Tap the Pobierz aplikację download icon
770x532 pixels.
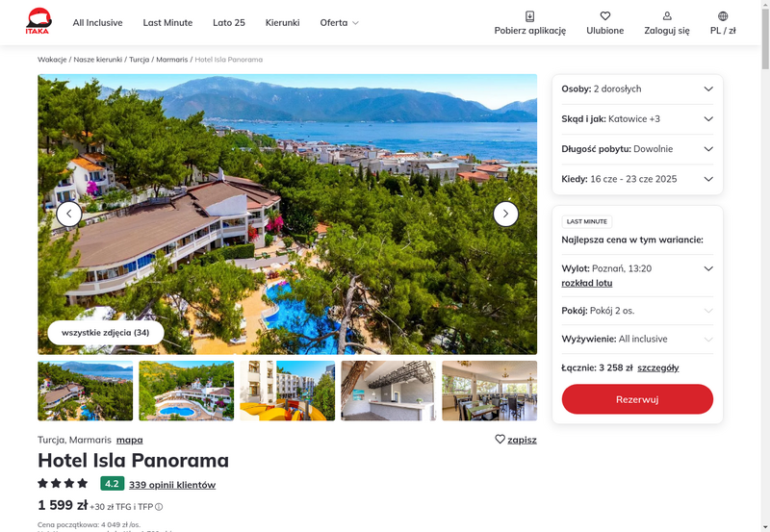pos(530,16)
